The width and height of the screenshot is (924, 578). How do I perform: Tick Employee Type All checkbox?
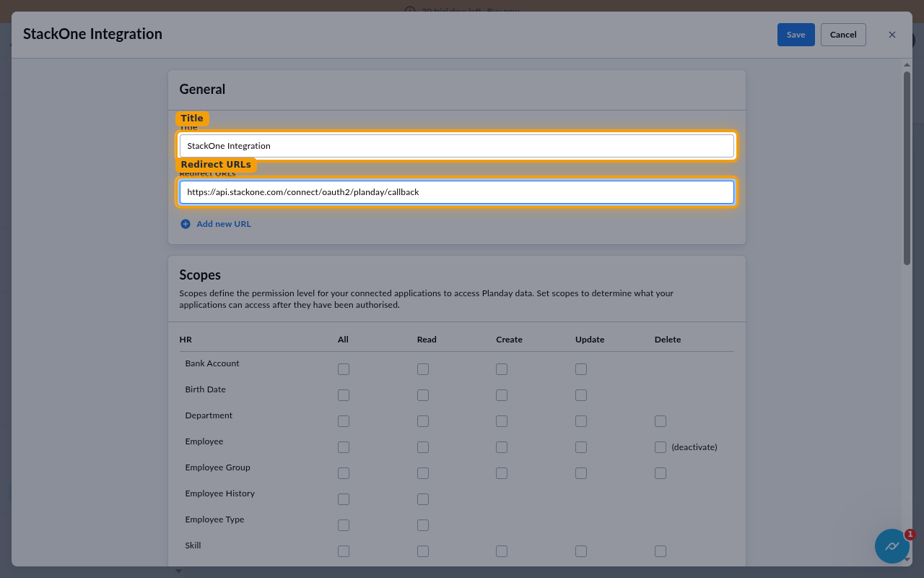click(344, 525)
